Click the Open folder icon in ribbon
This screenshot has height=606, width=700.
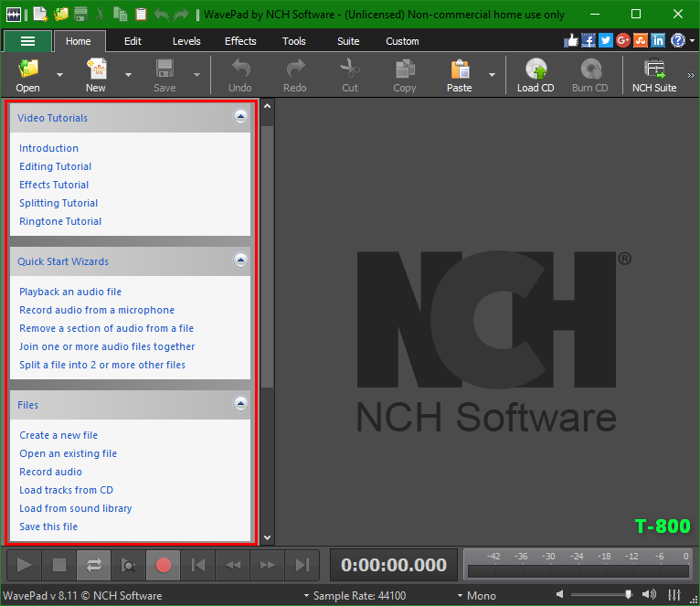(27, 69)
